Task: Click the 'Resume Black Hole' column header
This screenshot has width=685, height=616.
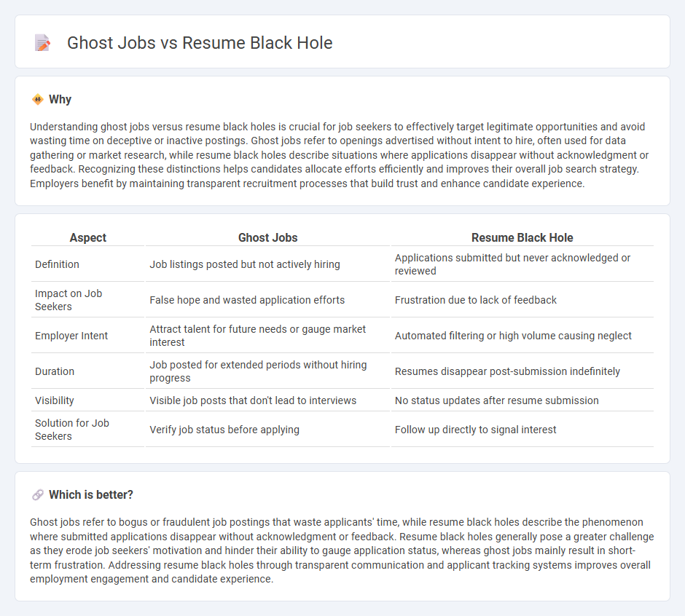Action: [522, 237]
